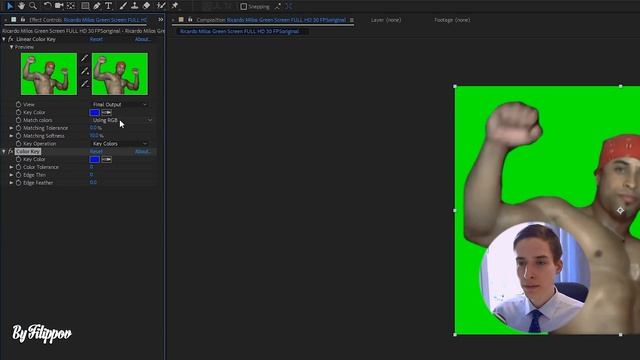Open Linear Color Key blue color swatch
Image resolution: width=640 pixels, height=360 pixels.
(x=94, y=112)
